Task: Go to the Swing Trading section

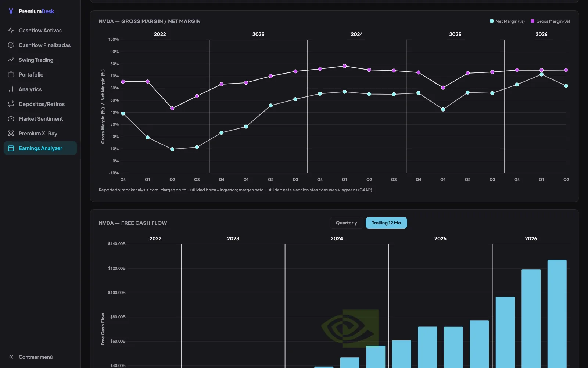Action: pos(40,60)
